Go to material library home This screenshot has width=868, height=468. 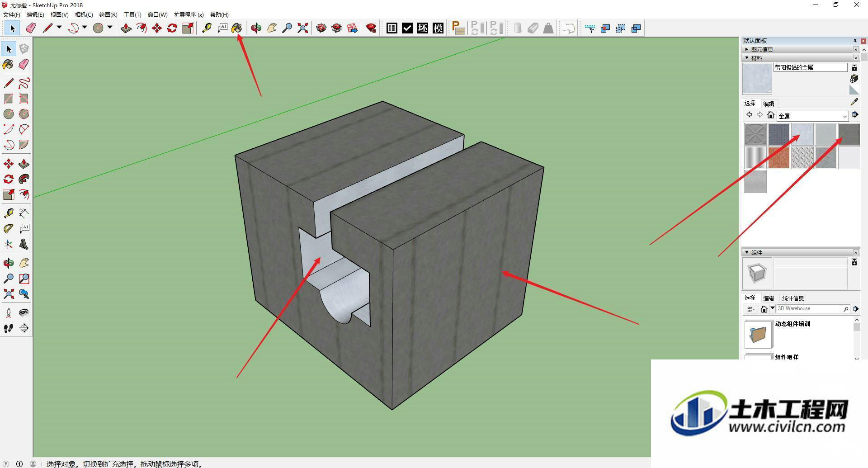[771, 115]
